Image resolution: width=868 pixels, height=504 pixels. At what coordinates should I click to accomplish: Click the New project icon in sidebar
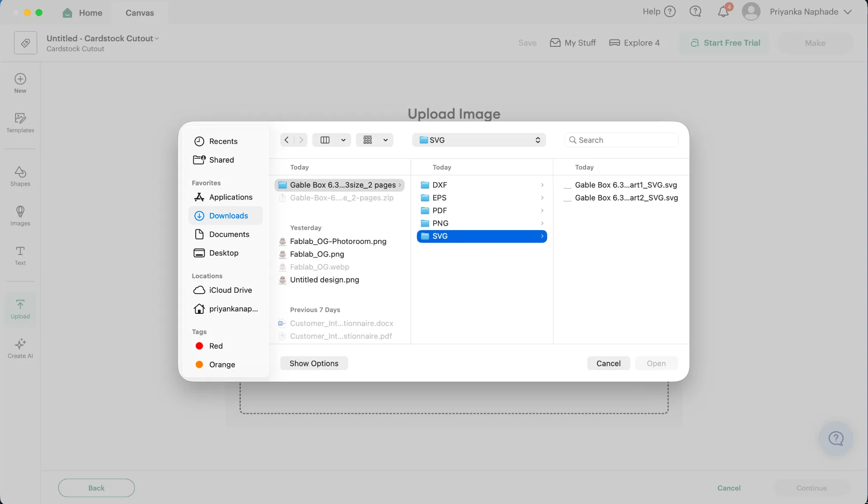click(x=20, y=83)
